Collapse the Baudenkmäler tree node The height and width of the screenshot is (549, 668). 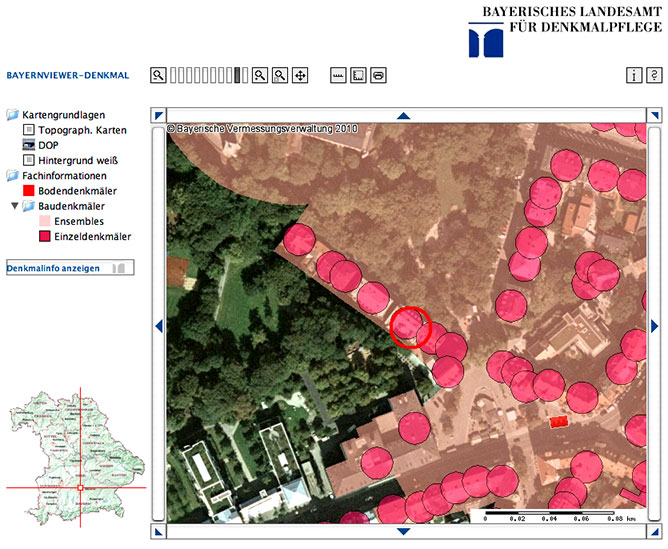pyautogui.click(x=14, y=206)
